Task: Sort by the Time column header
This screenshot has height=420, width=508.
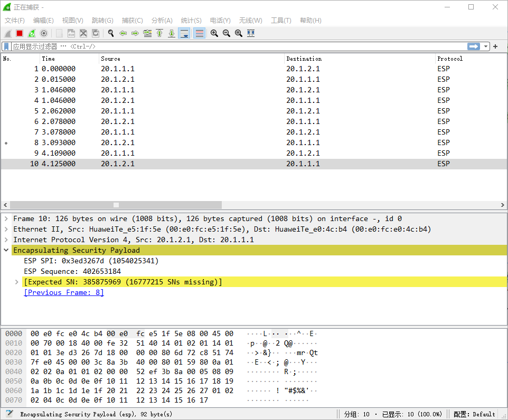Action: click(69, 59)
